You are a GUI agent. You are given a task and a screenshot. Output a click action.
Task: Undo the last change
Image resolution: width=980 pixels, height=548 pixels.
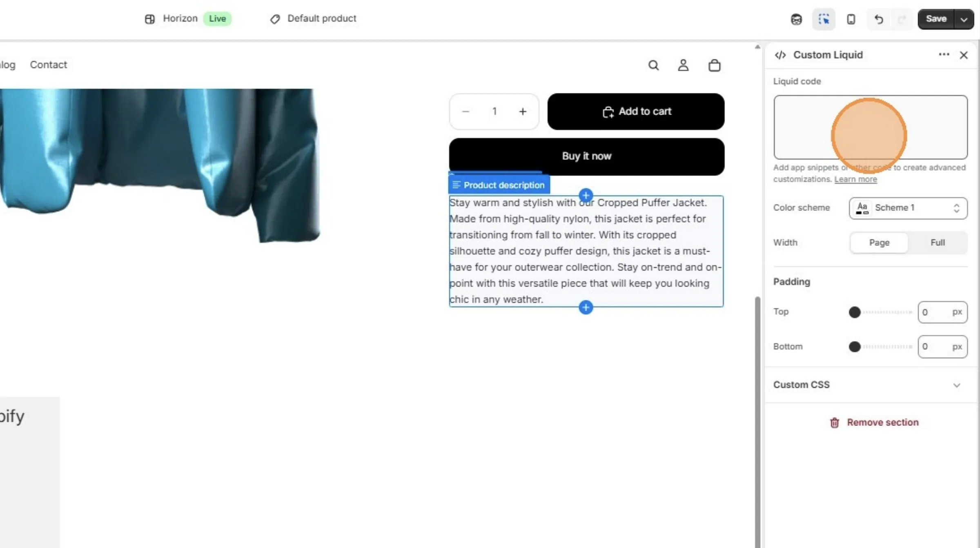[x=879, y=19]
